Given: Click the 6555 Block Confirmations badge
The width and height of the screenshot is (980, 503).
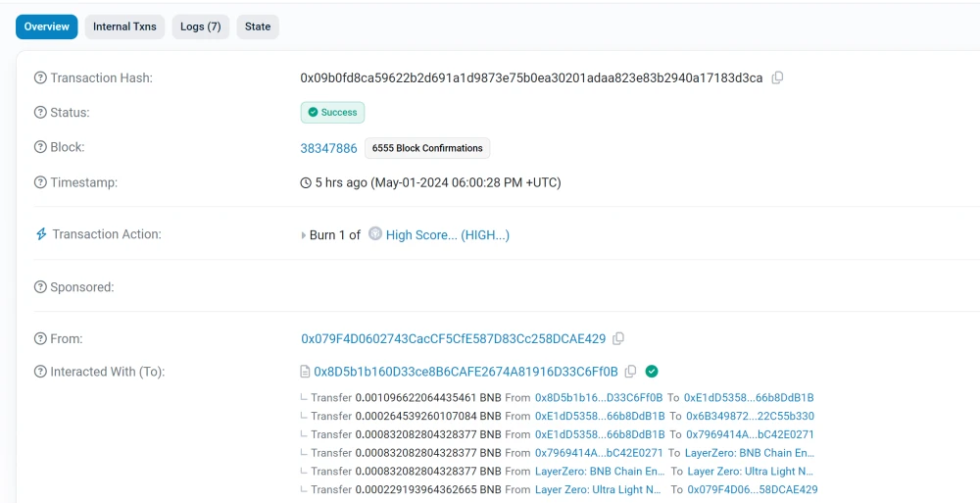Looking at the screenshot, I should (x=427, y=148).
